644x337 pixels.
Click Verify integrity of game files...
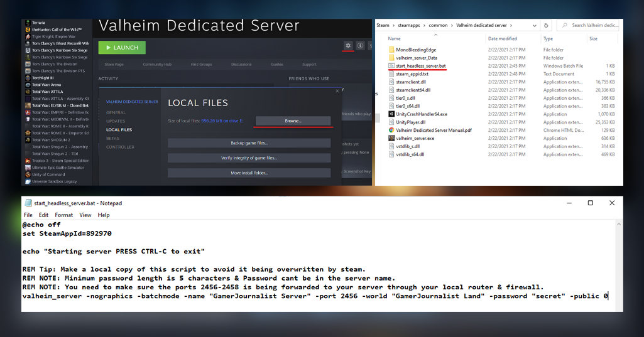249,158
